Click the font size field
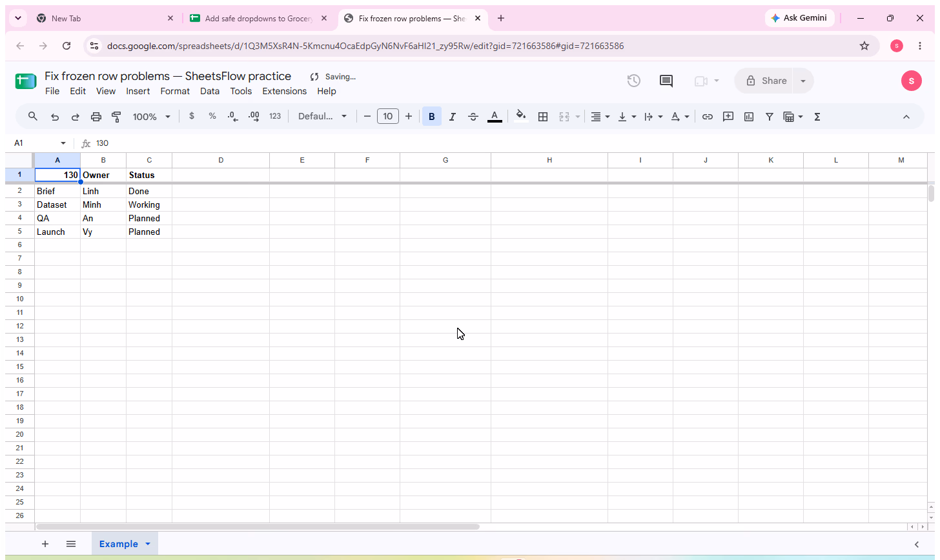 388,117
